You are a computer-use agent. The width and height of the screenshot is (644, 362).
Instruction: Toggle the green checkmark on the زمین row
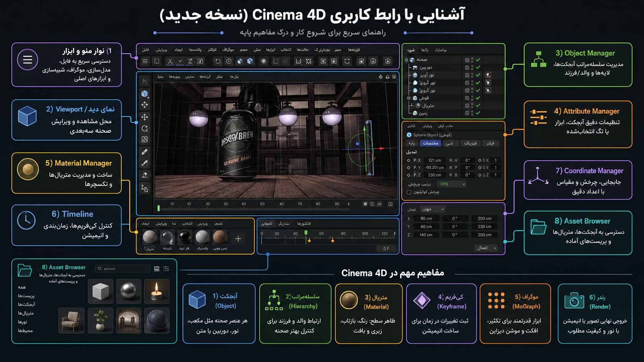478,113
